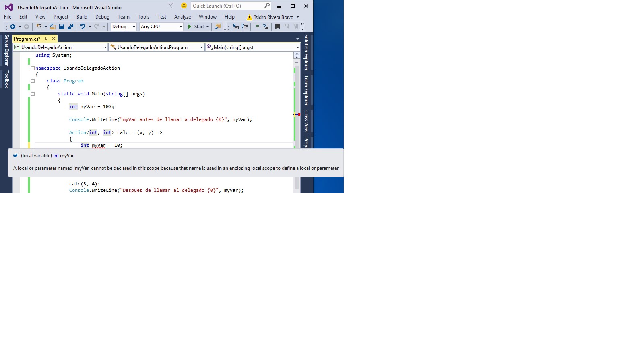Switch to the Solution Explorer tab
Viewport: 644px width, 362px height.
(306, 51)
